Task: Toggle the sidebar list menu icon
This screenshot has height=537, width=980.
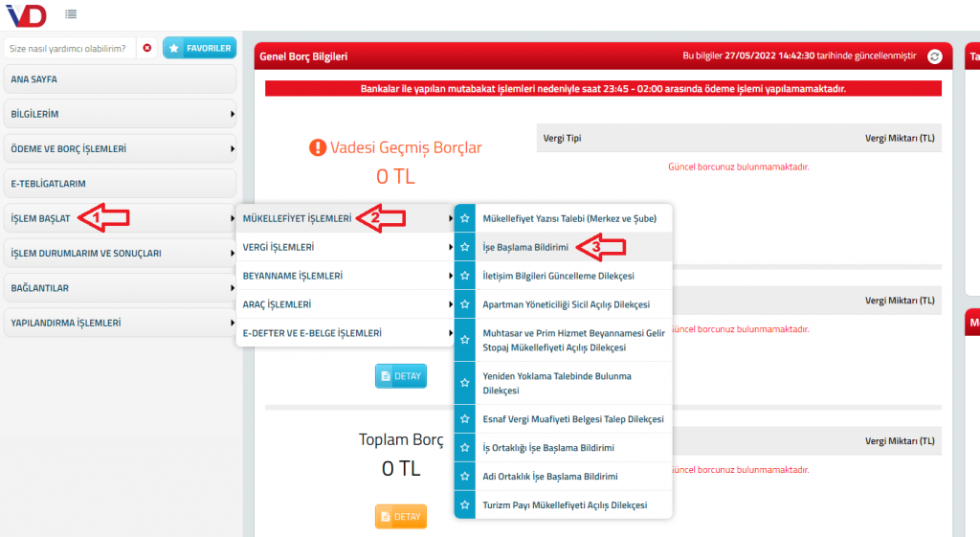Action: [71, 14]
